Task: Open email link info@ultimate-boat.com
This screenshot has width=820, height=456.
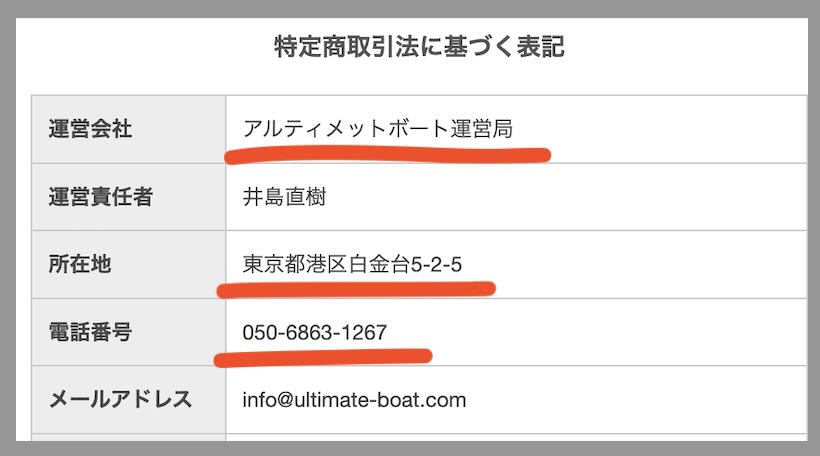Action: point(354,400)
